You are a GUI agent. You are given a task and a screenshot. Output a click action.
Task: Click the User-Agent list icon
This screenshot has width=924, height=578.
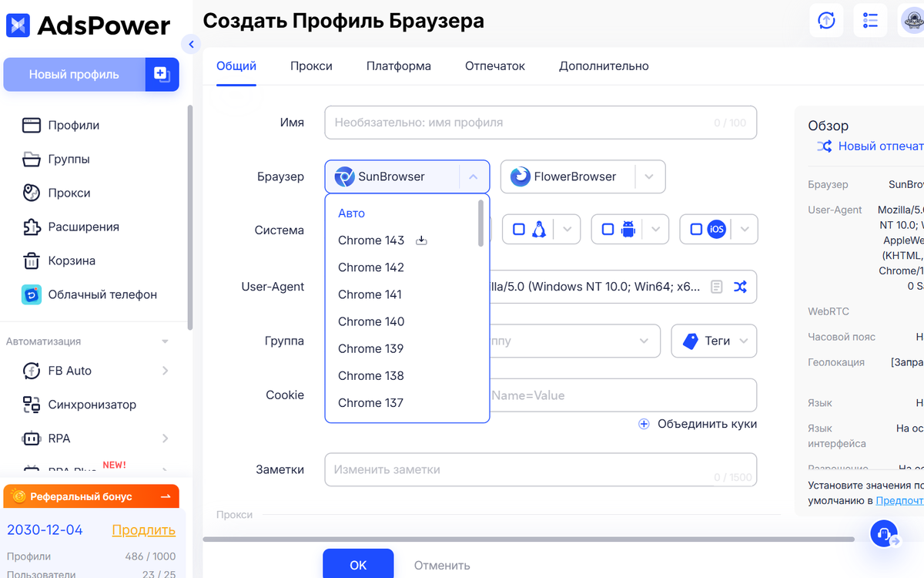pyautogui.click(x=716, y=287)
